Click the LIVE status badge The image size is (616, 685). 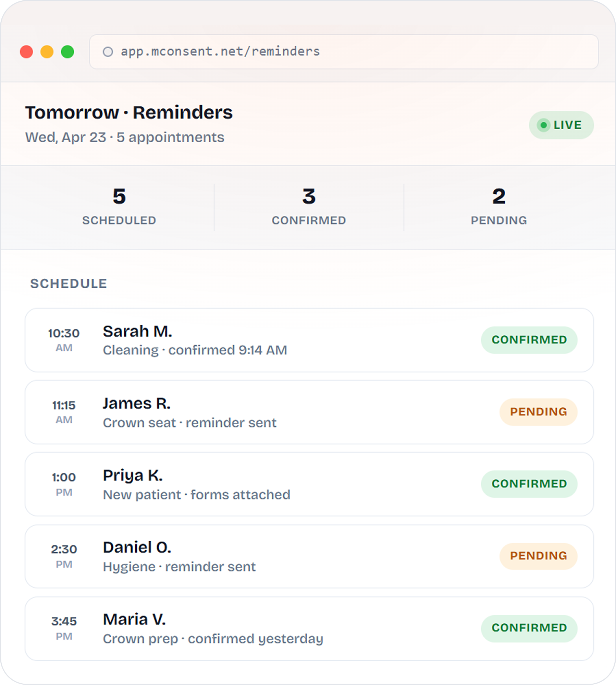click(x=561, y=125)
